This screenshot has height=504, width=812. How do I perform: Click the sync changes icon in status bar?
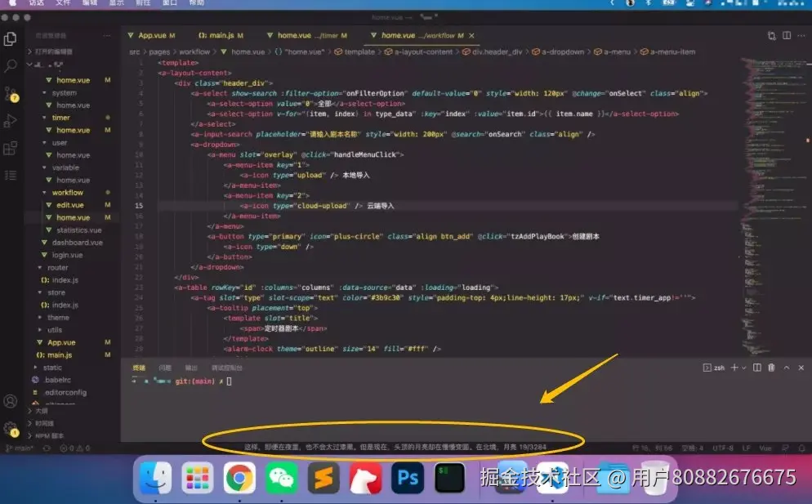pos(47,448)
